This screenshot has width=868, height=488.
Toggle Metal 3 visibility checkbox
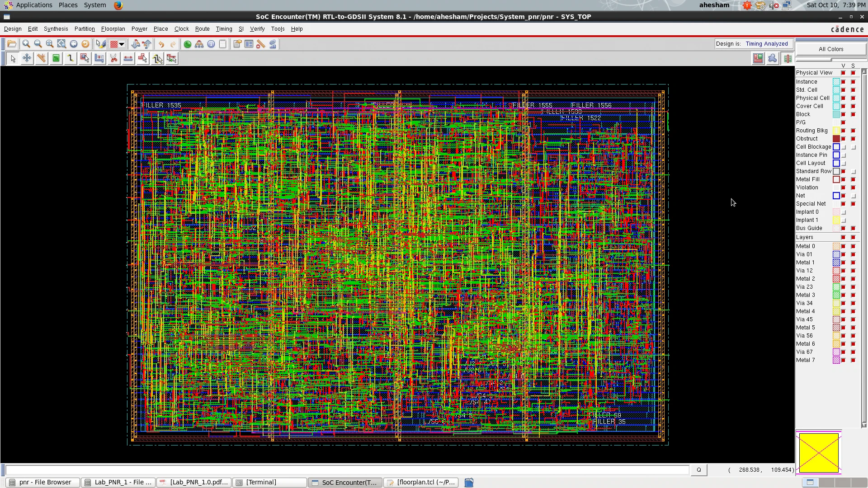pos(843,295)
